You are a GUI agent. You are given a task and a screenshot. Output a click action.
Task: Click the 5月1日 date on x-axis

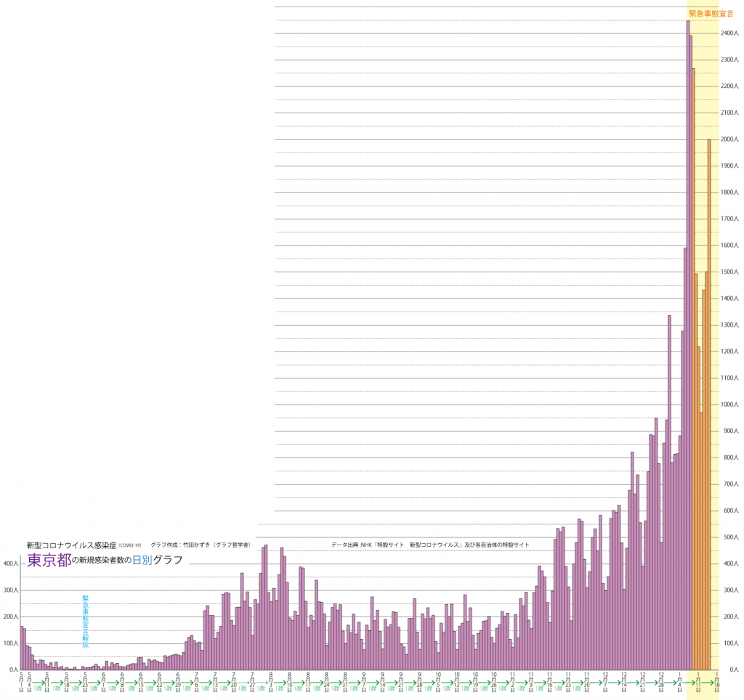coord(21,684)
